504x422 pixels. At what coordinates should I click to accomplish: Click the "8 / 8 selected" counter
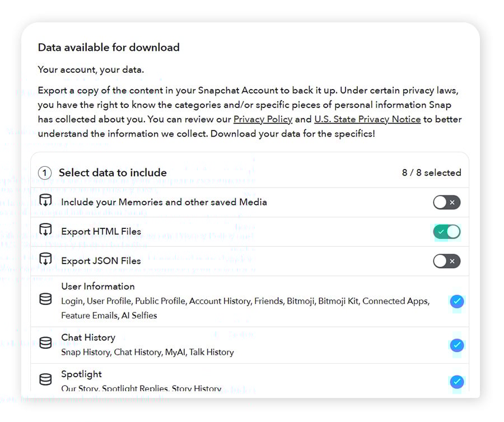point(431,173)
